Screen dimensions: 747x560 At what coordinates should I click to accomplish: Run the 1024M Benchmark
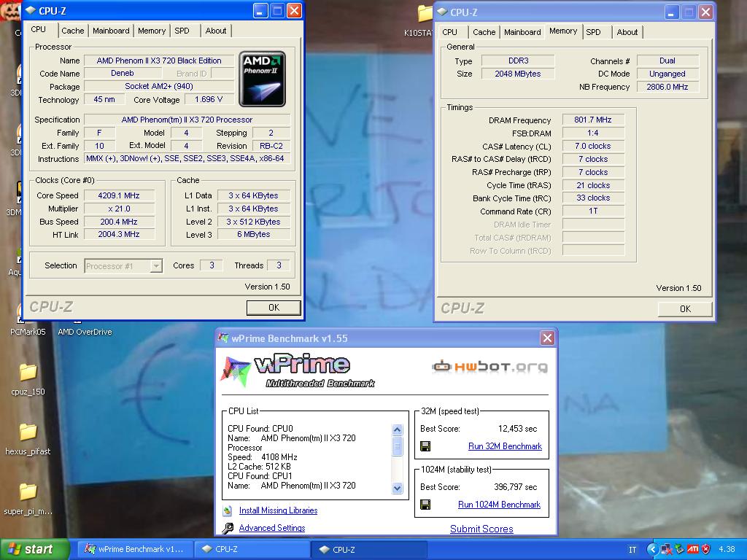pyautogui.click(x=499, y=505)
